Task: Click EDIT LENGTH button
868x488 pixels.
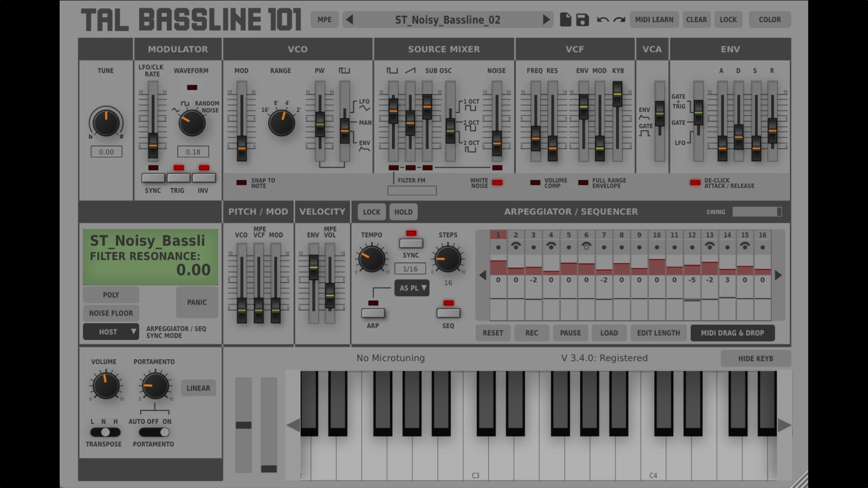Action: (658, 333)
